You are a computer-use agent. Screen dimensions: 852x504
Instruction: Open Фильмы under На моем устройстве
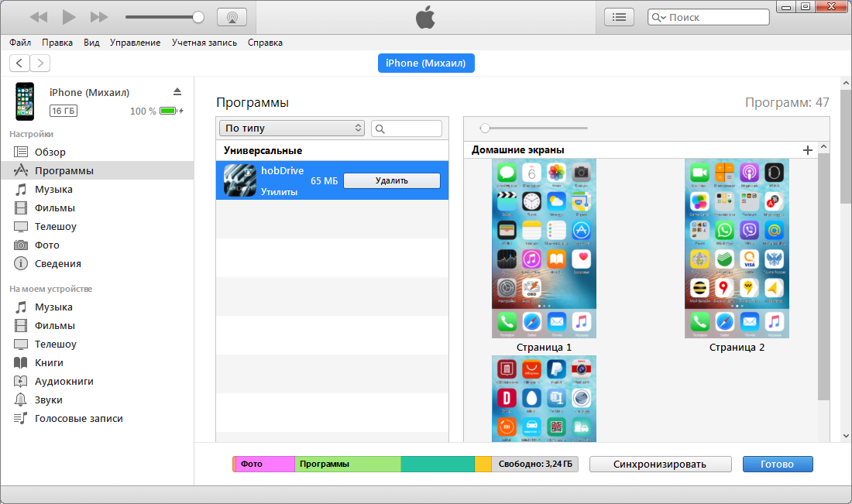(97, 325)
